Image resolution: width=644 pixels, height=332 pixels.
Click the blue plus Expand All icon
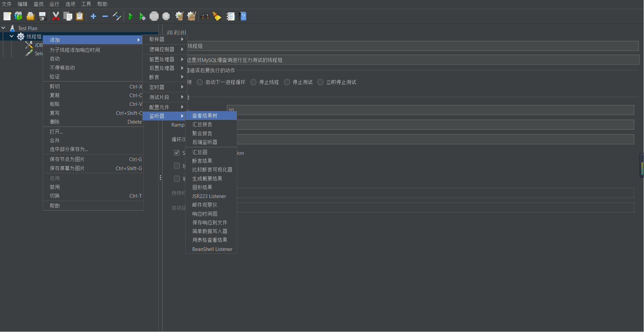93,16
